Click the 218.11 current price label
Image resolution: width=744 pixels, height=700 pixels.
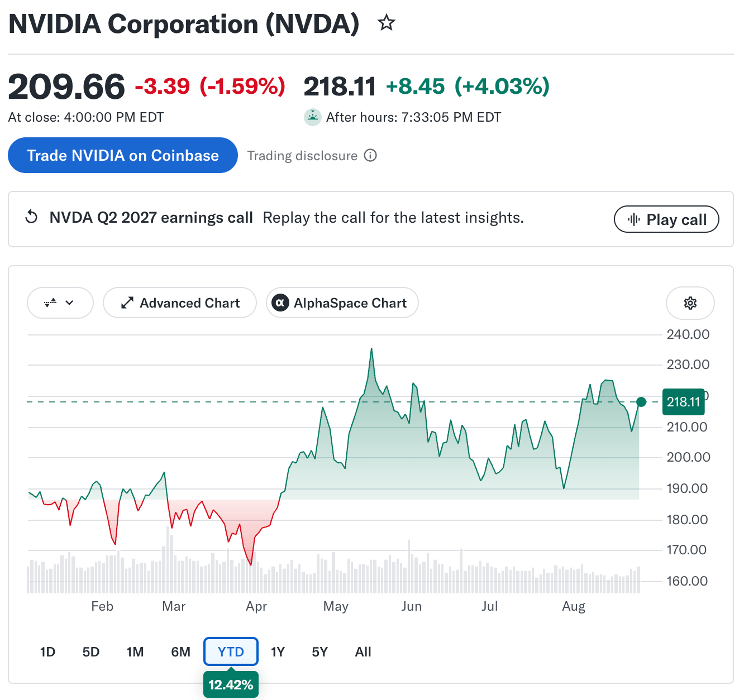coord(683,402)
